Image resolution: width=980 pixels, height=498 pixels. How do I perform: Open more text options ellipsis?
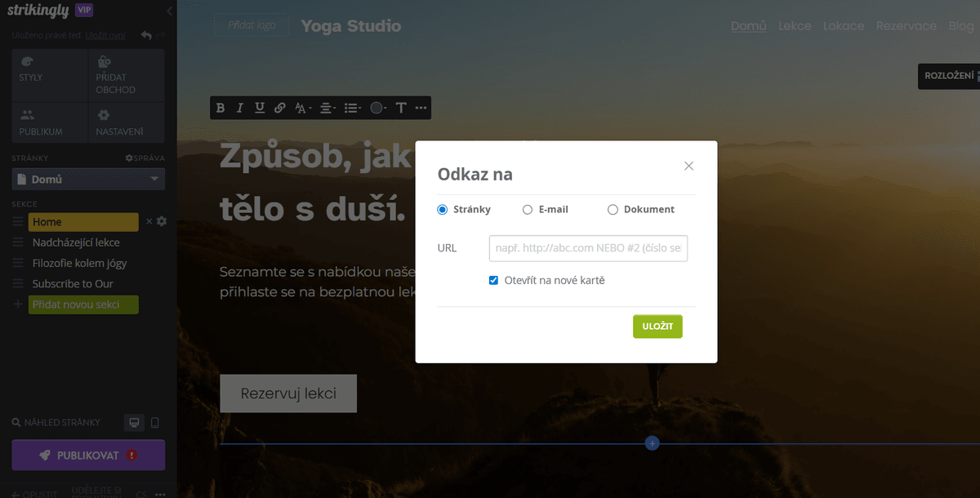[x=421, y=108]
